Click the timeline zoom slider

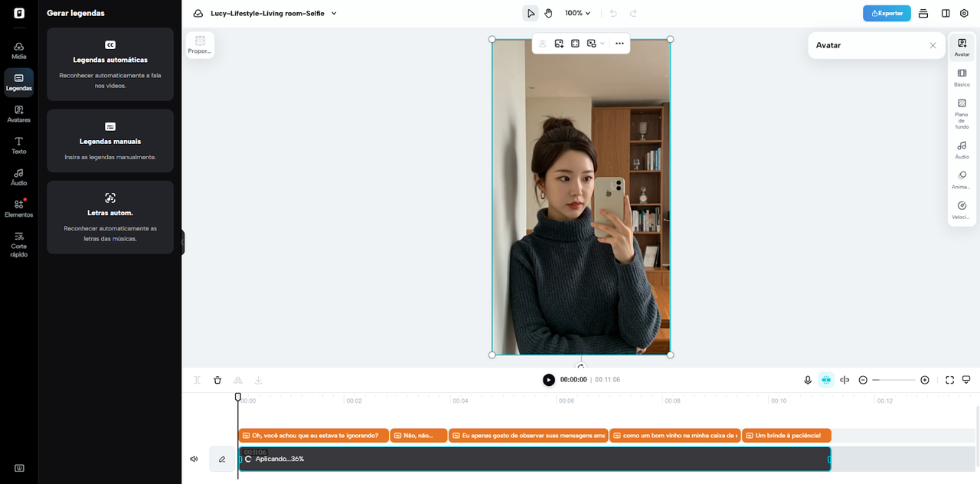[x=893, y=380]
